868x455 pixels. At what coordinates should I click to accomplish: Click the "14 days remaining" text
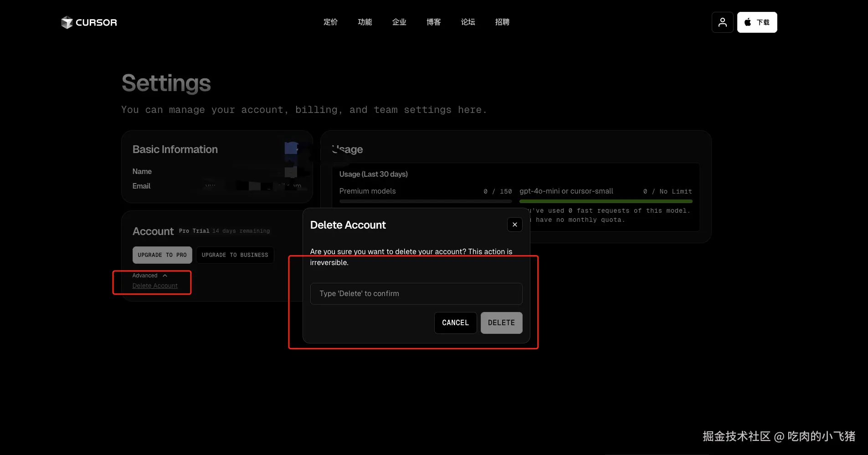(241, 231)
